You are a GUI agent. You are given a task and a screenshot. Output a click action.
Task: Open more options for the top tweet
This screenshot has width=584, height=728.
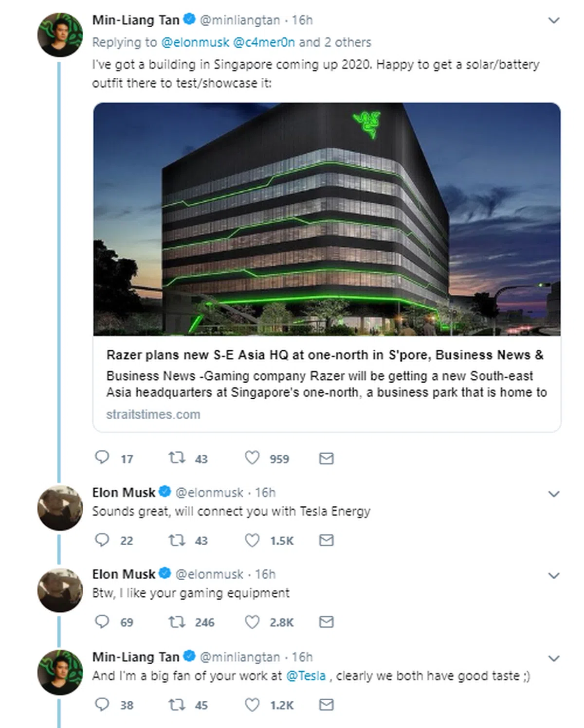(554, 20)
